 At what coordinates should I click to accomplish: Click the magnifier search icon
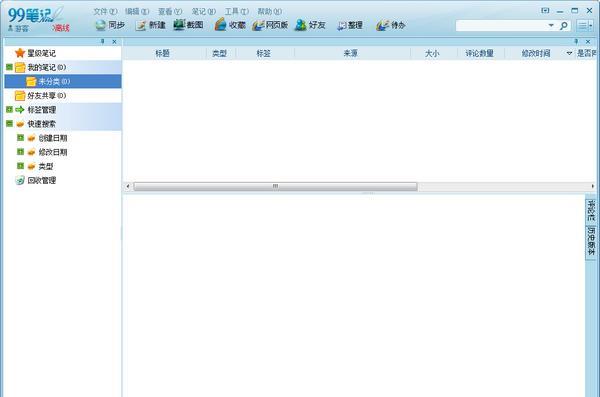click(564, 26)
